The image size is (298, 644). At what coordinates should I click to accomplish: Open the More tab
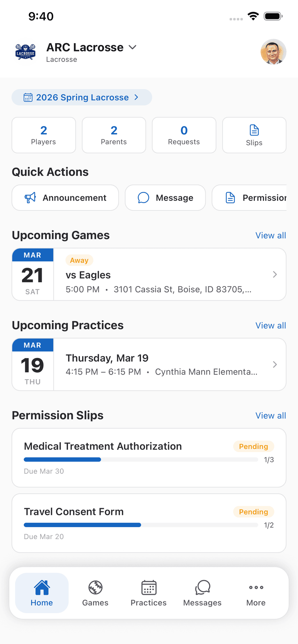pos(256,593)
